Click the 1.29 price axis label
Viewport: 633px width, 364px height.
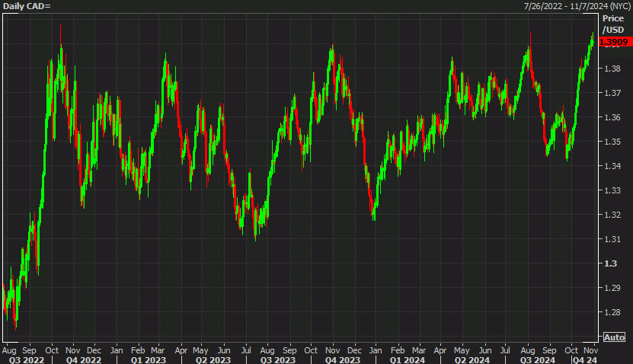pos(612,288)
